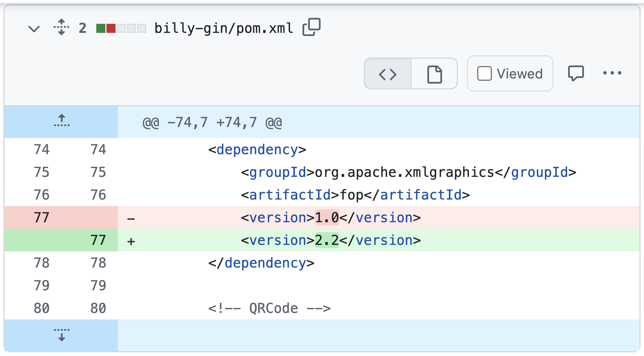
Task: Click the red block in the diffstat
Action: [x=111, y=28]
